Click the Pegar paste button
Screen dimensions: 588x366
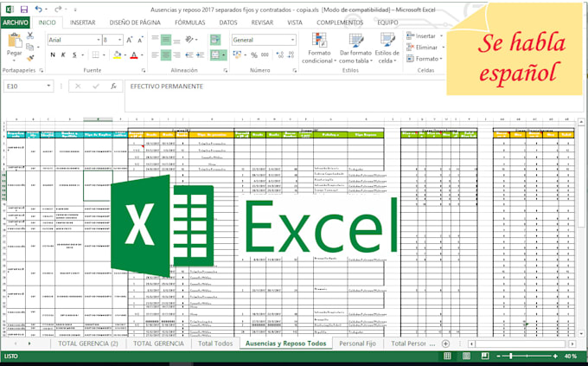point(14,45)
